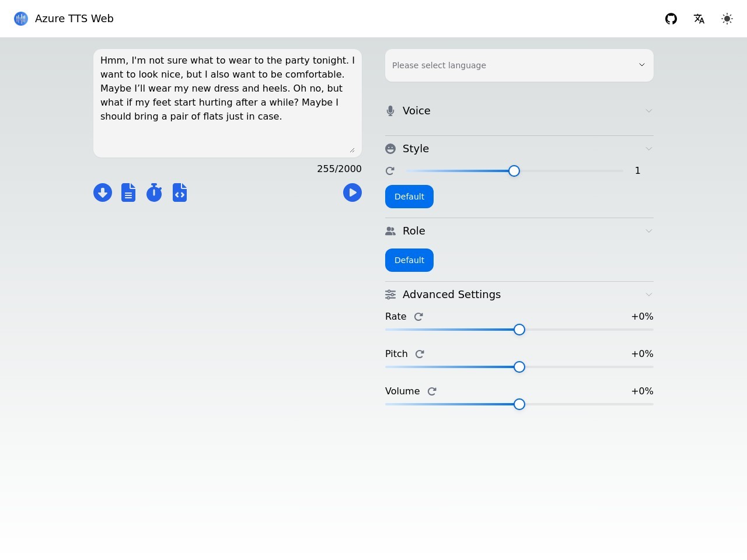Click the Azure TTS Web logo
Image resolution: width=747 pixels, height=560 pixels.
click(21, 19)
